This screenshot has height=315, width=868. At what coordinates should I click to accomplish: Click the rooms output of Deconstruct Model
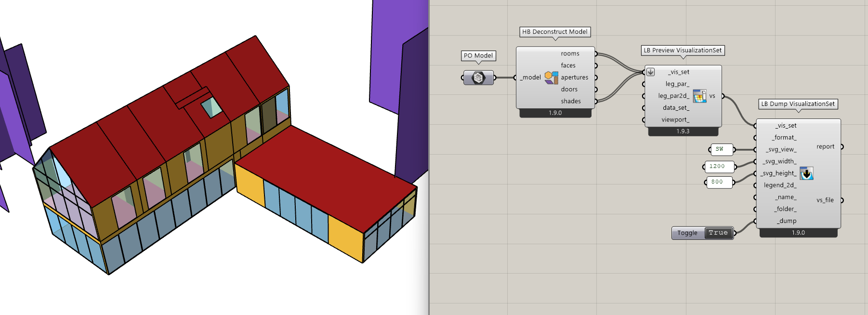570,53
